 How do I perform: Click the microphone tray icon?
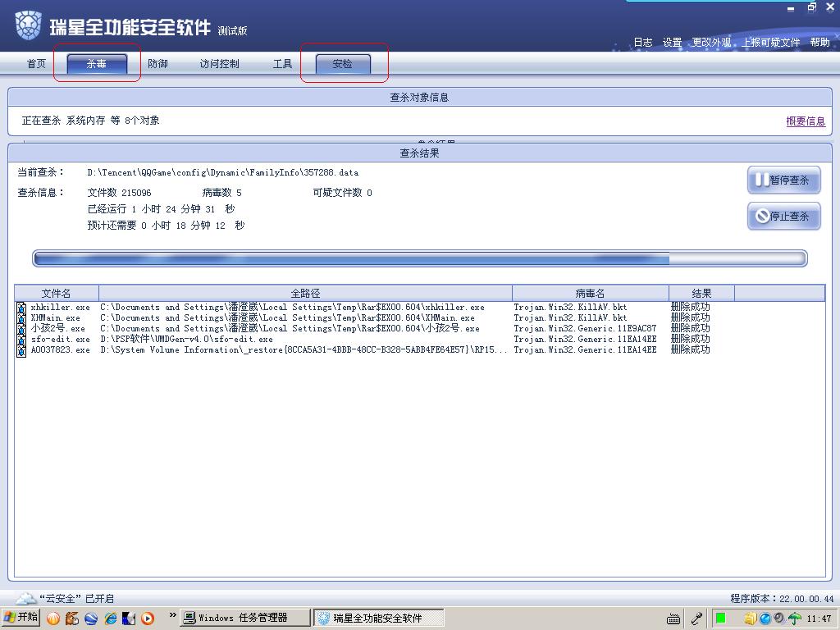pos(696,619)
